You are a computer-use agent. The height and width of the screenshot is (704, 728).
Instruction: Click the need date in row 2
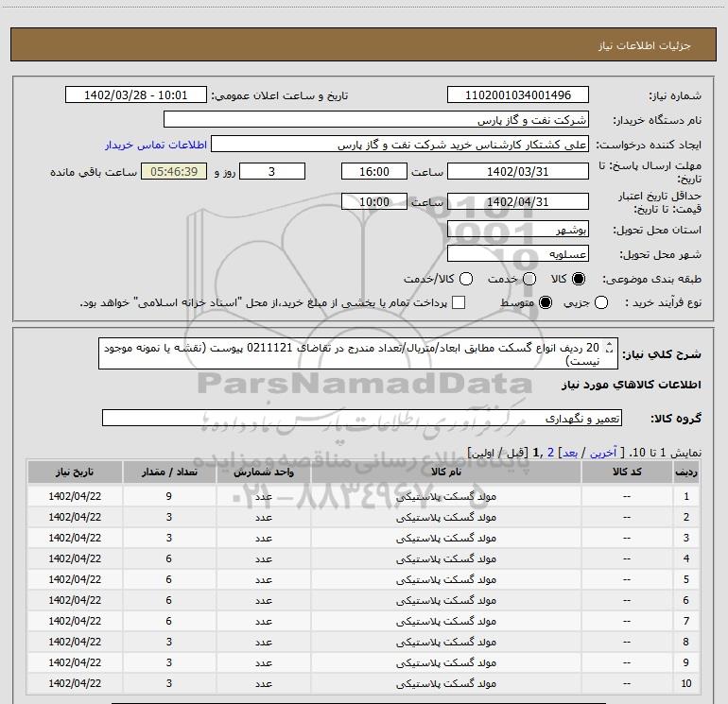click(75, 517)
